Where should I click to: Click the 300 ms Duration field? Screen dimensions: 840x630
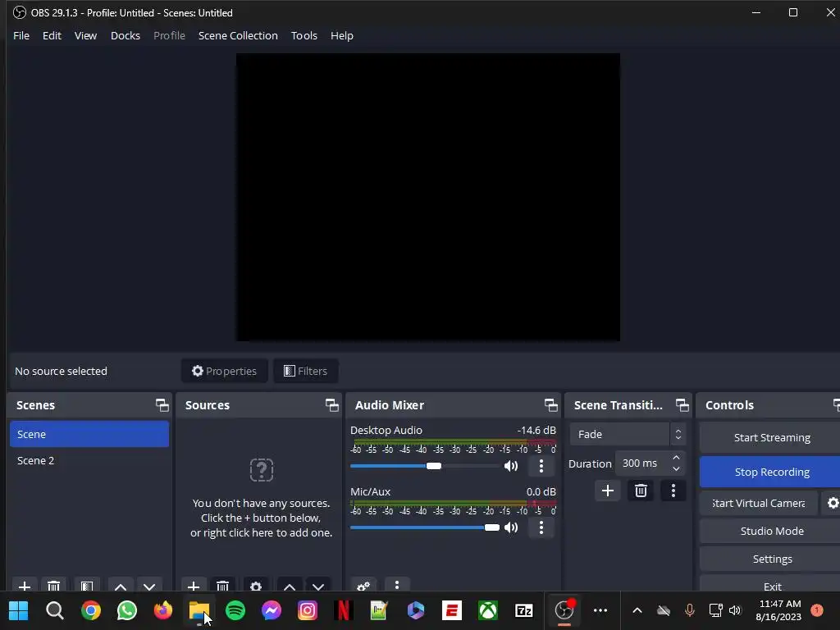click(643, 463)
